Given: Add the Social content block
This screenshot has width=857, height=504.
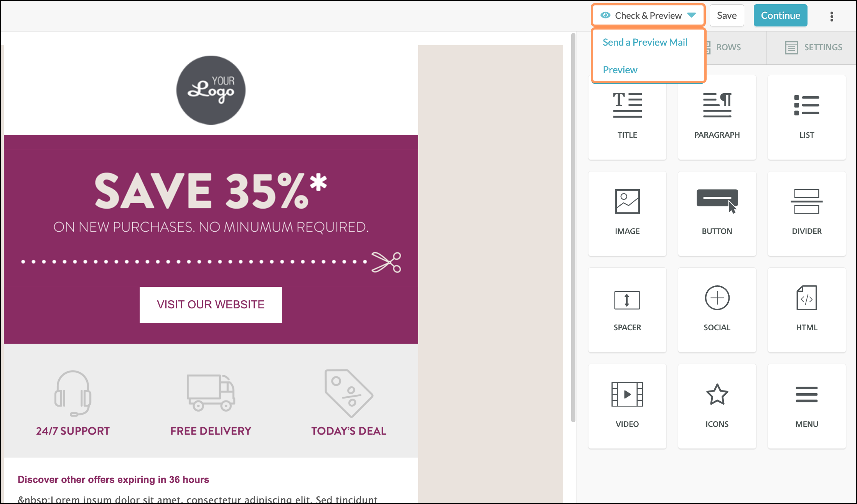Looking at the screenshot, I should click(717, 310).
